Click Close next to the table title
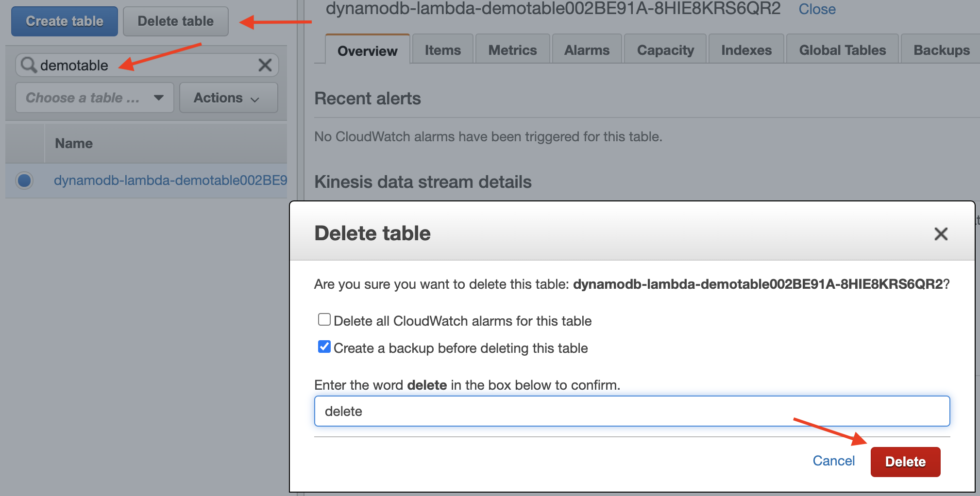Screen dimensions: 980x496 (x=817, y=9)
